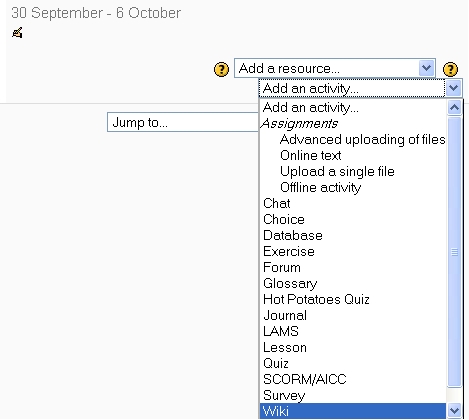
Task: Click the activity list scrollbar thumb
Action: point(454,252)
